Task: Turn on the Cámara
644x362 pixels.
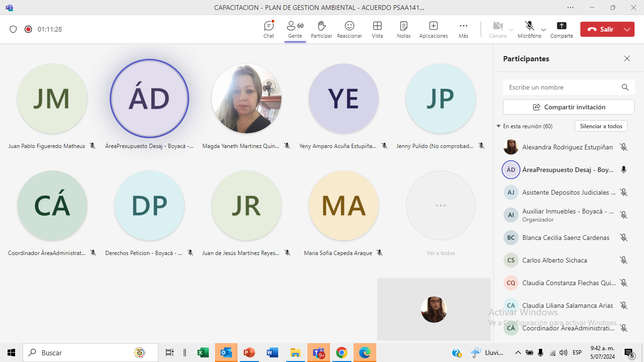Action: (x=497, y=29)
